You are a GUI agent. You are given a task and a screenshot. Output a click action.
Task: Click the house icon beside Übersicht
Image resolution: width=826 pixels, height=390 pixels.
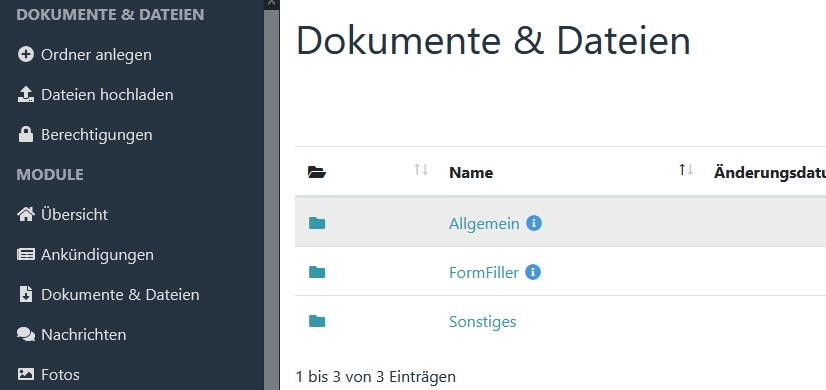click(x=25, y=214)
